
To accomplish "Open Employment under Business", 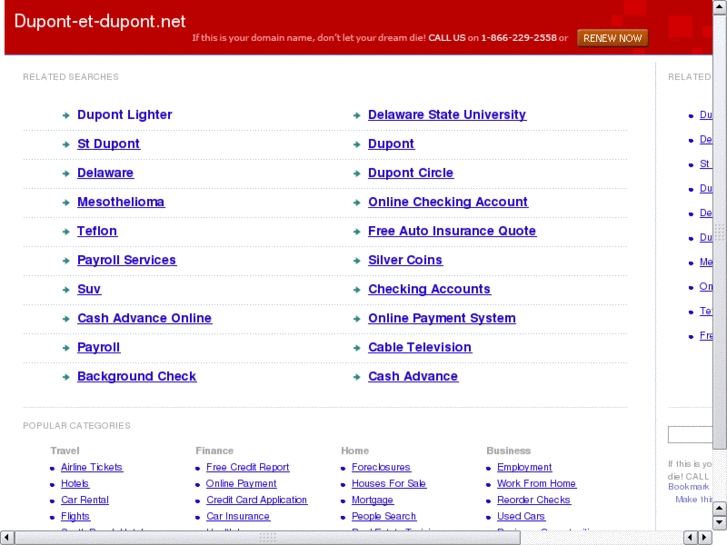I will coord(524,467).
